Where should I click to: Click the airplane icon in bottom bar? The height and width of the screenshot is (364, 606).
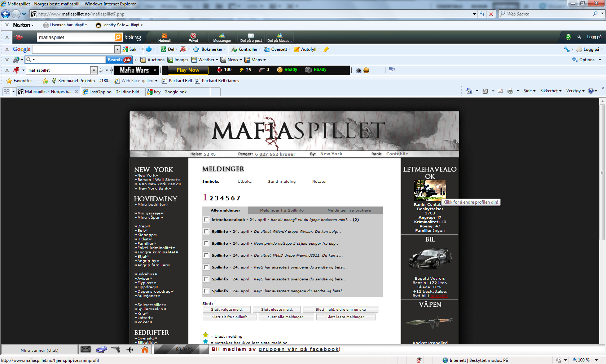pos(130,349)
